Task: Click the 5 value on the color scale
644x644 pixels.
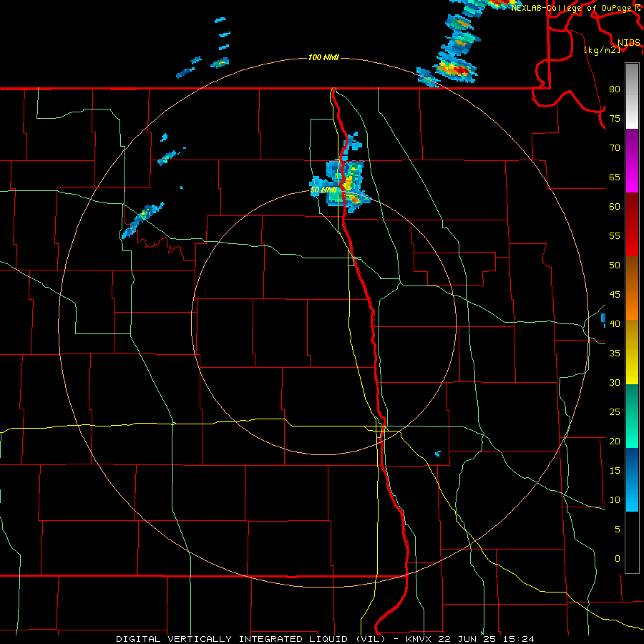Action: tap(618, 530)
